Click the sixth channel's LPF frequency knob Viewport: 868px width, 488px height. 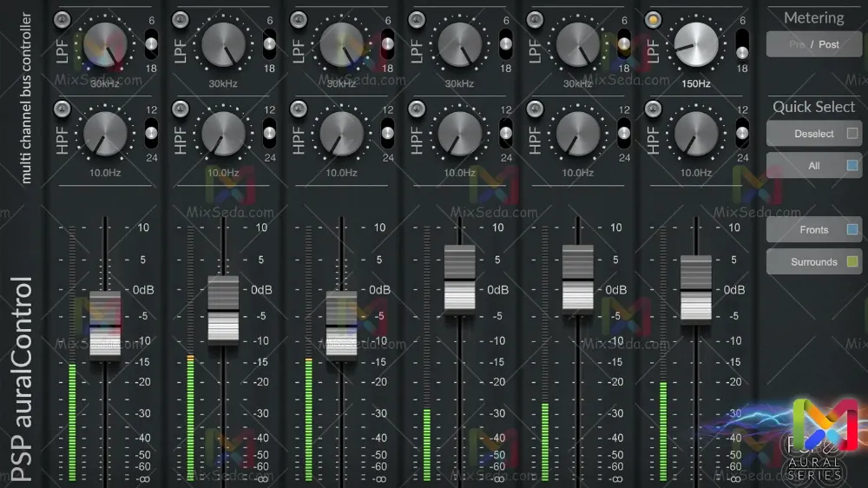[x=696, y=43]
